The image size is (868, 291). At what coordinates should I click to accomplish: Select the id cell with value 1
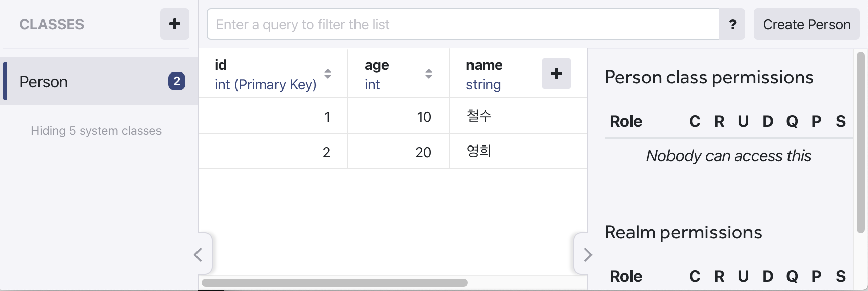tap(273, 117)
